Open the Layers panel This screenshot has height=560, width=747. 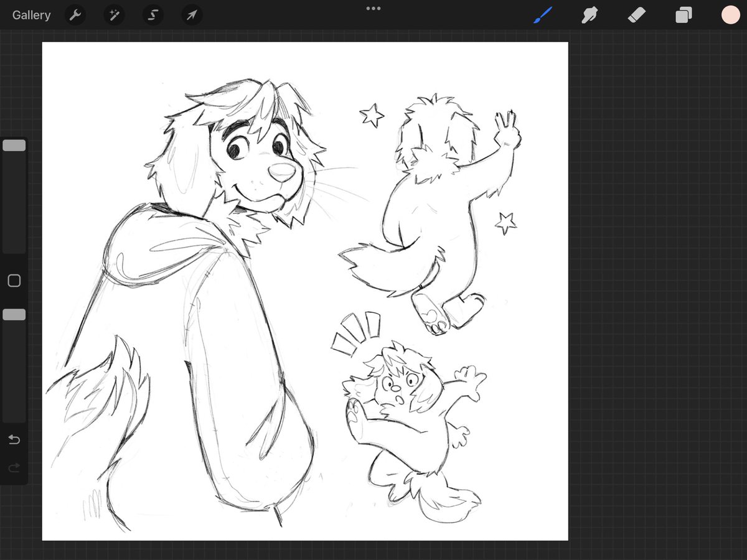(684, 15)
